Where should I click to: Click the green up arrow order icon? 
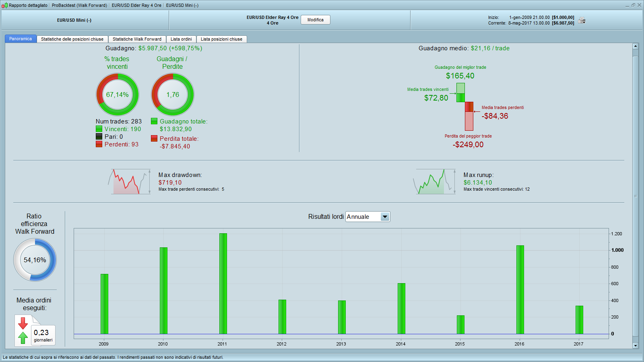click(23, 337)
